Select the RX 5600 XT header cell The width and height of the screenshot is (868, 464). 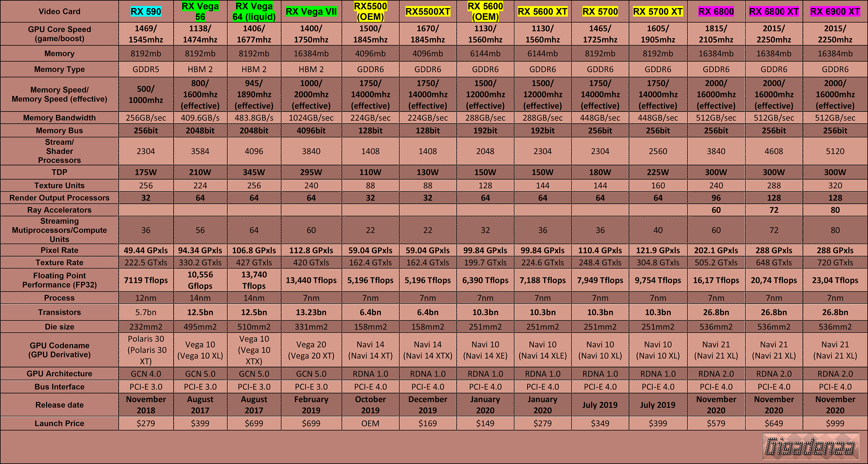(542, 12)
